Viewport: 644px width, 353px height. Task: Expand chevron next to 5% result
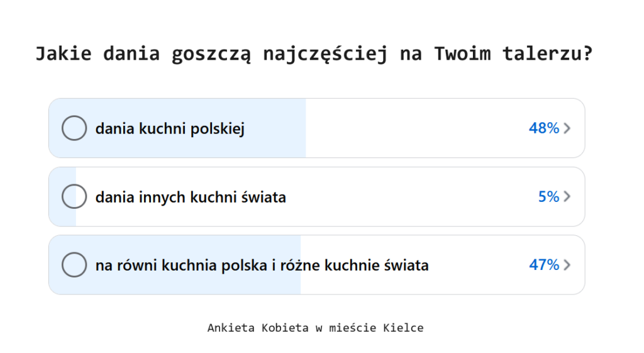567,196
